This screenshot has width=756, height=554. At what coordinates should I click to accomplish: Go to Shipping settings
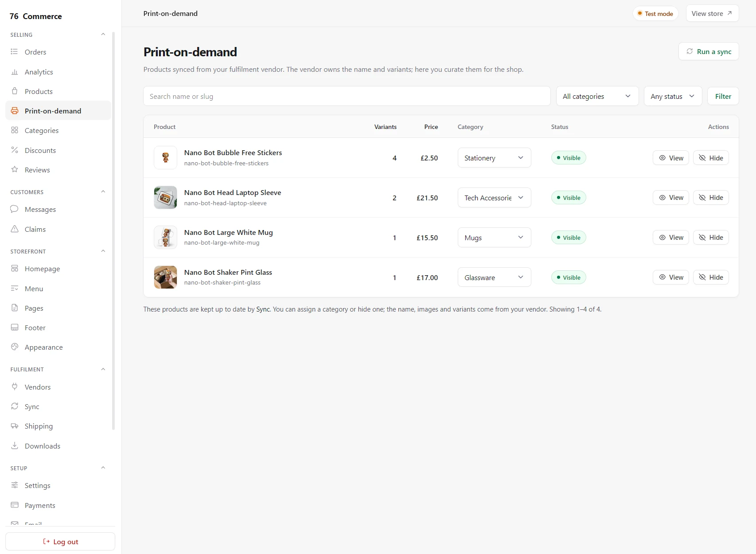pyautogui.click(x=58, y=426)
